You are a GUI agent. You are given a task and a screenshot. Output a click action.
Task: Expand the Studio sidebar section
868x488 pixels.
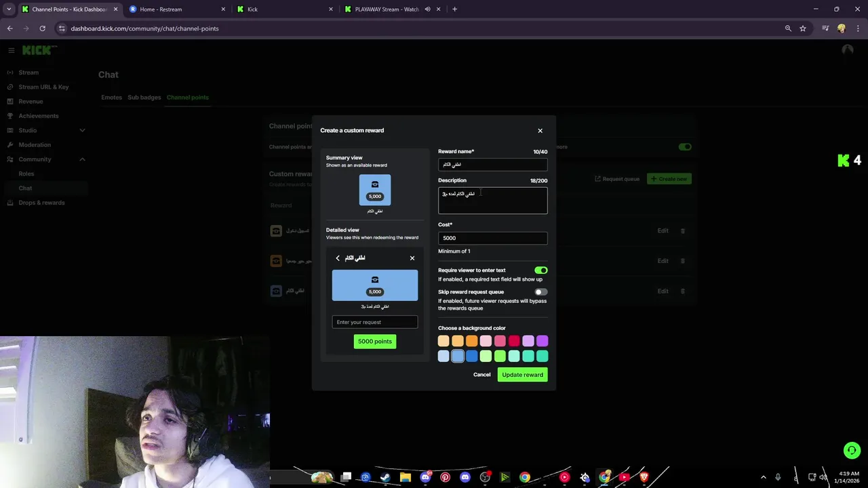pos(46,130)
